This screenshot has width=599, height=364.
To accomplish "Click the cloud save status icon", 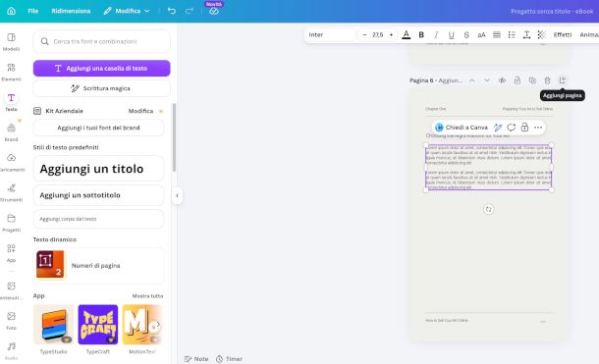I will (213, 11).
